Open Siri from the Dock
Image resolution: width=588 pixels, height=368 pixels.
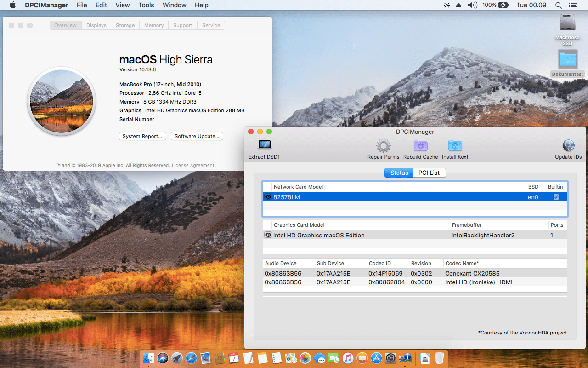click(x=163, y=358)
